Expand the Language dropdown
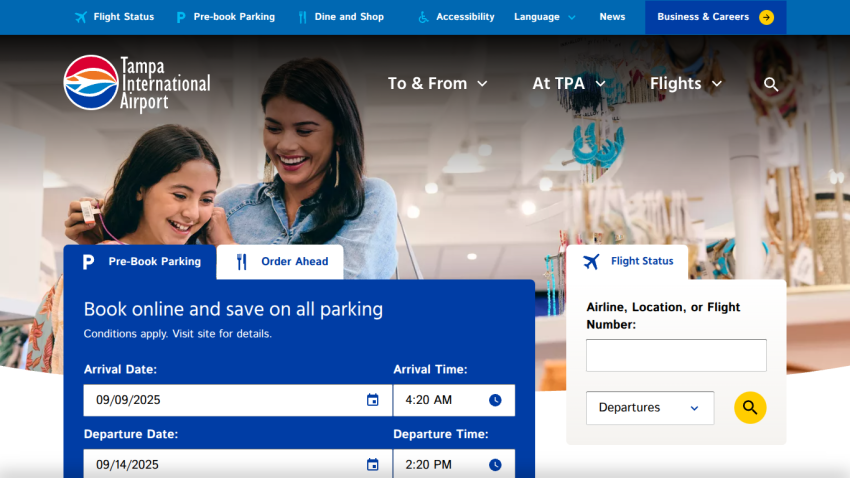Screen dimensions: 850x478 tap(545, 17)
